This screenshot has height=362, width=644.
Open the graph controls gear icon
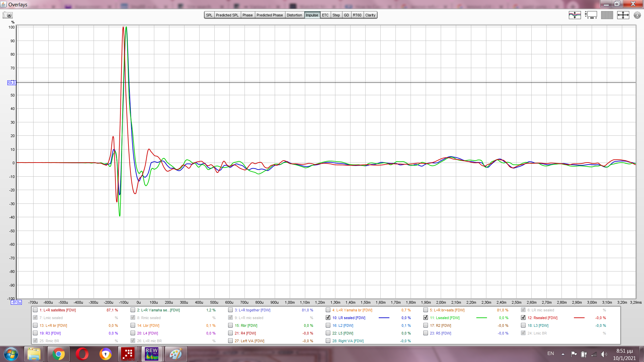tap(637, 15)
